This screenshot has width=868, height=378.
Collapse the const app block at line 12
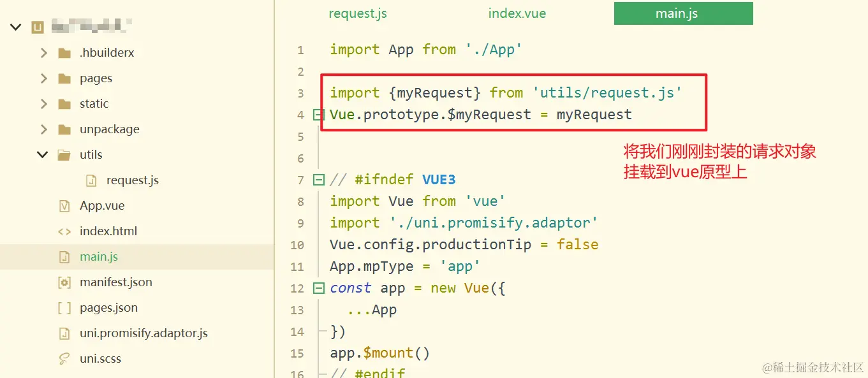(319, 288)
